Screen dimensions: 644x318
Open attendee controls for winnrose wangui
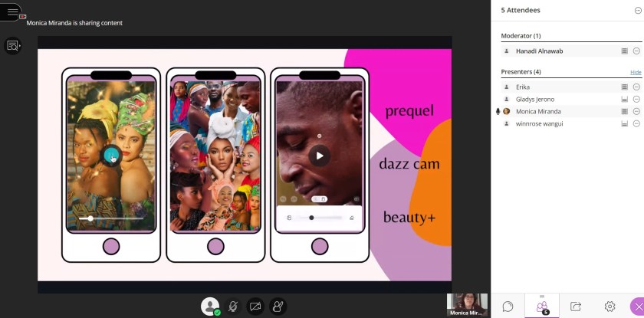636,123
